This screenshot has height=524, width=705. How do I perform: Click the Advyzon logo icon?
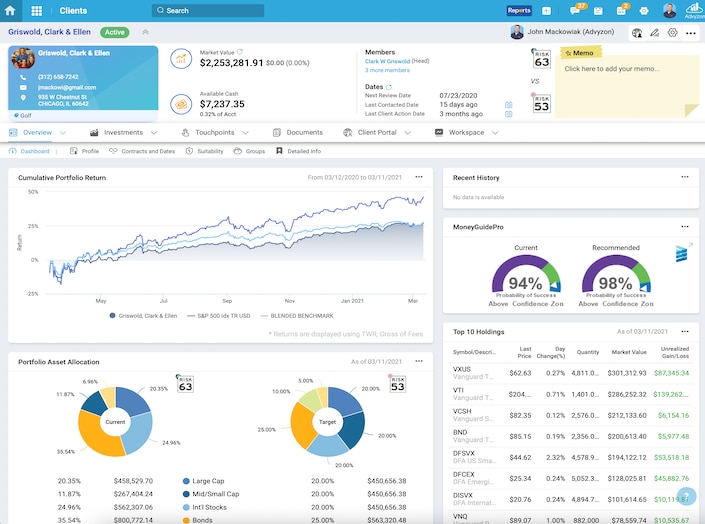coord(694,10)
